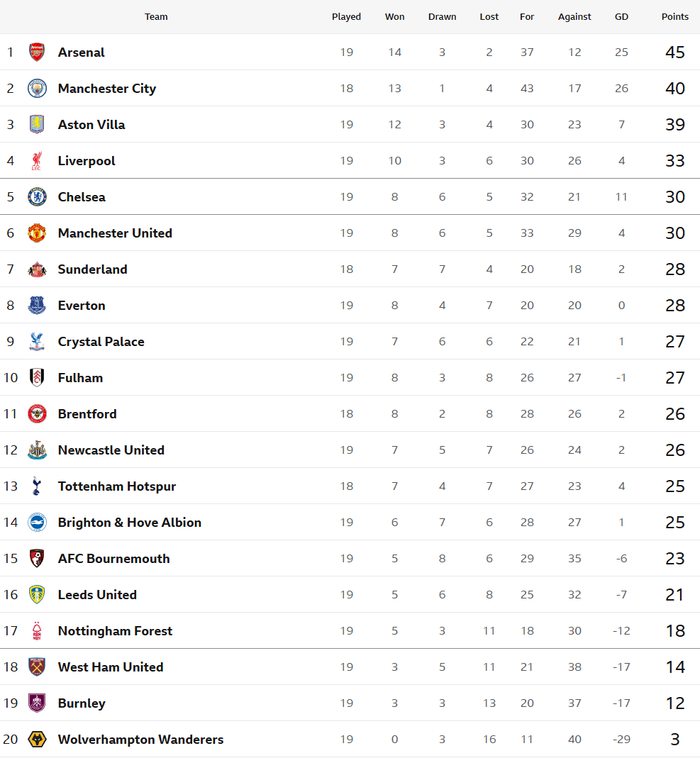The width and height of the screenshot is (700, 758).
Task: Click the Team column header
Action: (156, 16)
